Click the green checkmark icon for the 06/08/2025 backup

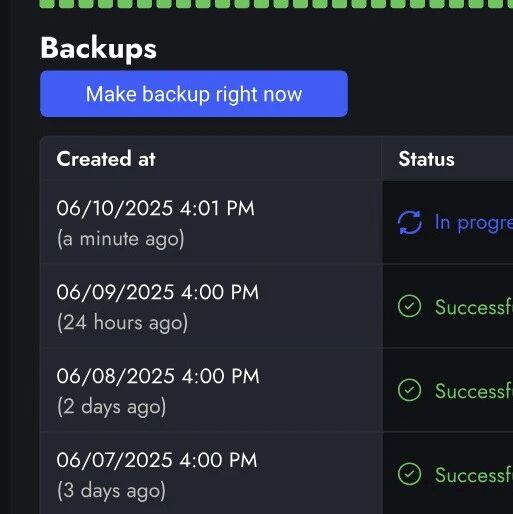tap(410, 390)
